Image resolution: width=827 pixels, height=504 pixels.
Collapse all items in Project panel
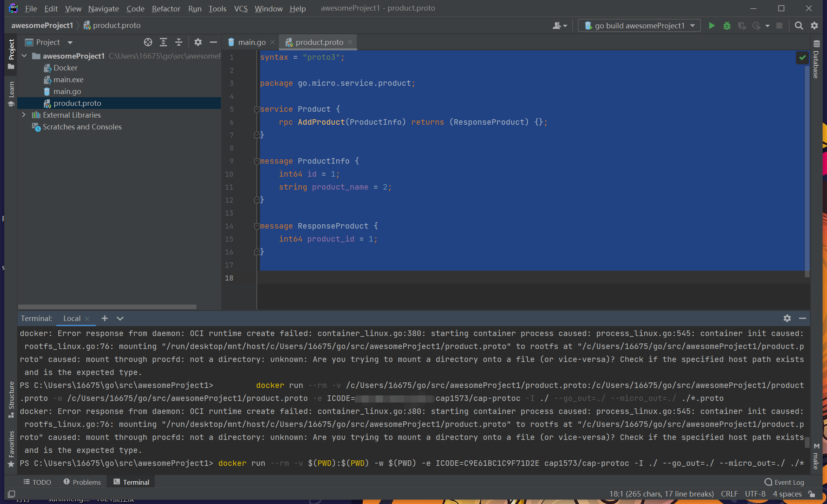tap(179, 42)
